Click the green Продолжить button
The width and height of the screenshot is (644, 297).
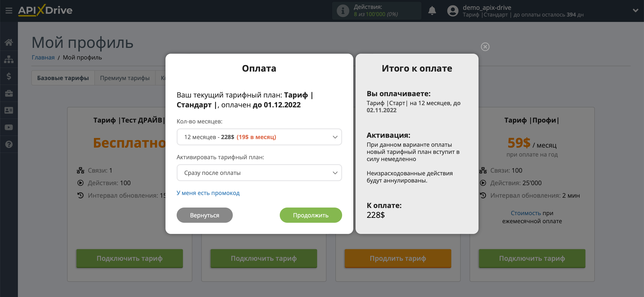[311, 215]
